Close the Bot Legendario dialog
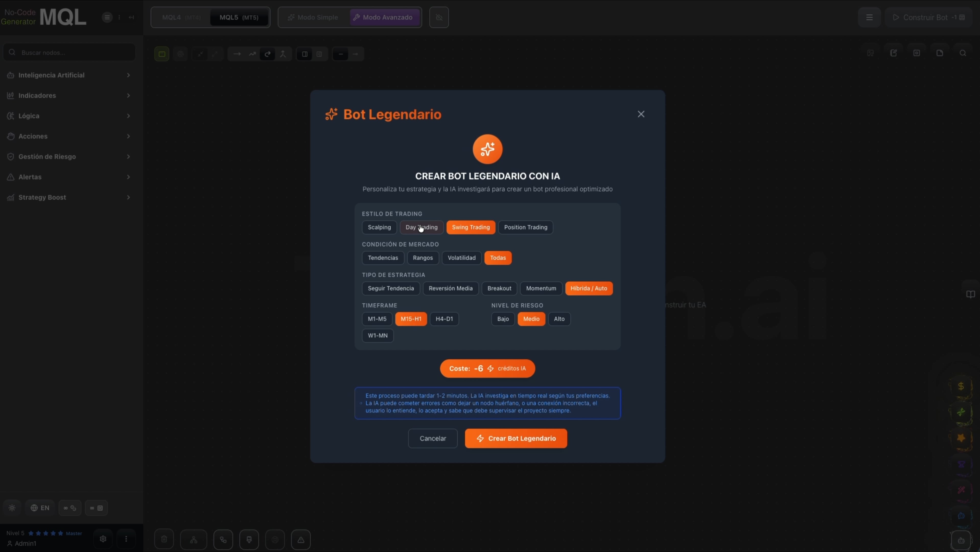This screenshot has height=552, width=980. click(641, 114)
